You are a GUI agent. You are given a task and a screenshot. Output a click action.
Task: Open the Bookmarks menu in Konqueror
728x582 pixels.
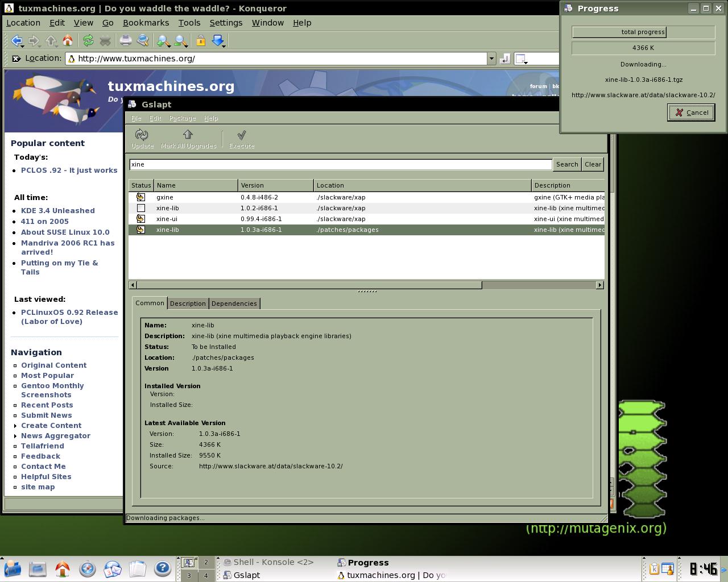[x=146, y=23]
